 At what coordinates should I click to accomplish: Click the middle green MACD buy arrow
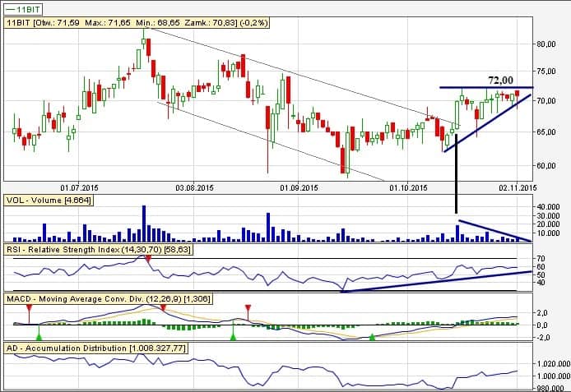(x=233, y=335)
